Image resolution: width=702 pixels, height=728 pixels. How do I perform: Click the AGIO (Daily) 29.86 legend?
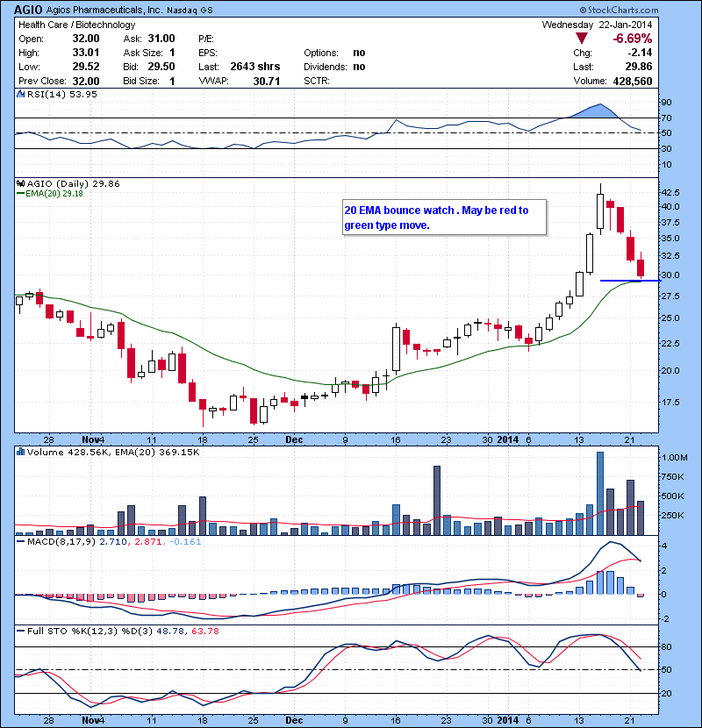74,184
